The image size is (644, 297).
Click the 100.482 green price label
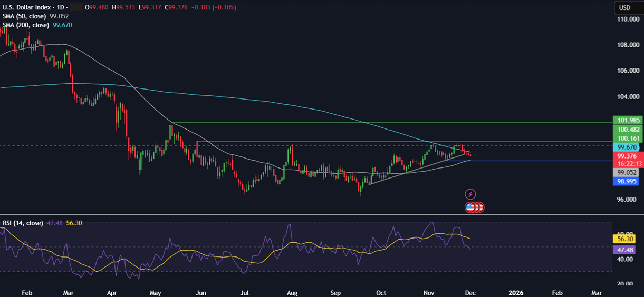(628, 130)
